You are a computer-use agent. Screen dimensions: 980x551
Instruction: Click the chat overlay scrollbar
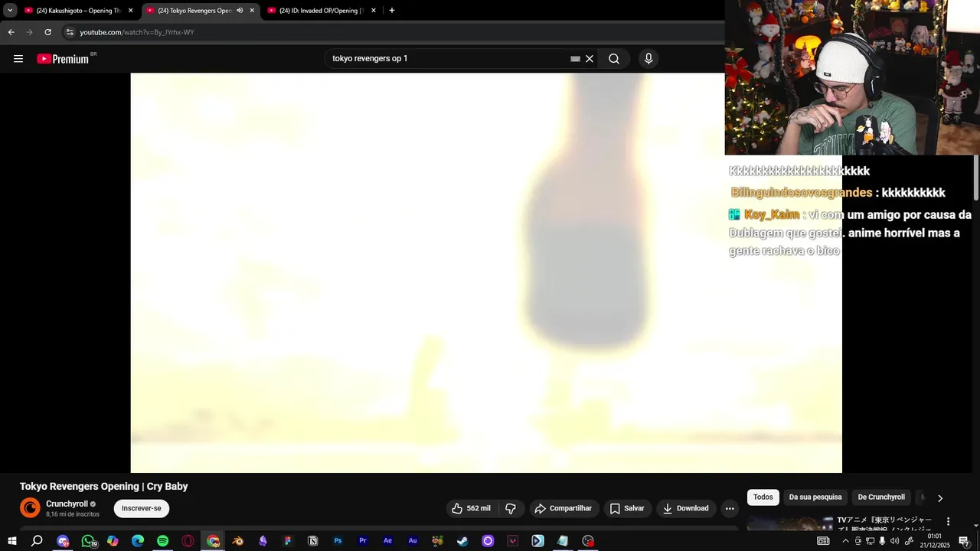click(975, 179)
